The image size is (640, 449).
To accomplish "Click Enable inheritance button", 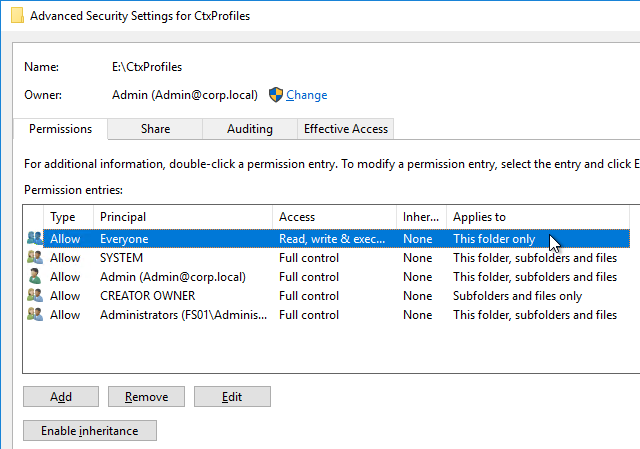I will tap(89, 431).
